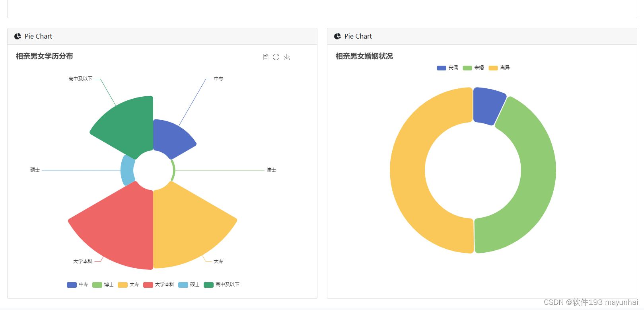
Task: Toggle 大专 series in bottom legend
Action: 128,285
